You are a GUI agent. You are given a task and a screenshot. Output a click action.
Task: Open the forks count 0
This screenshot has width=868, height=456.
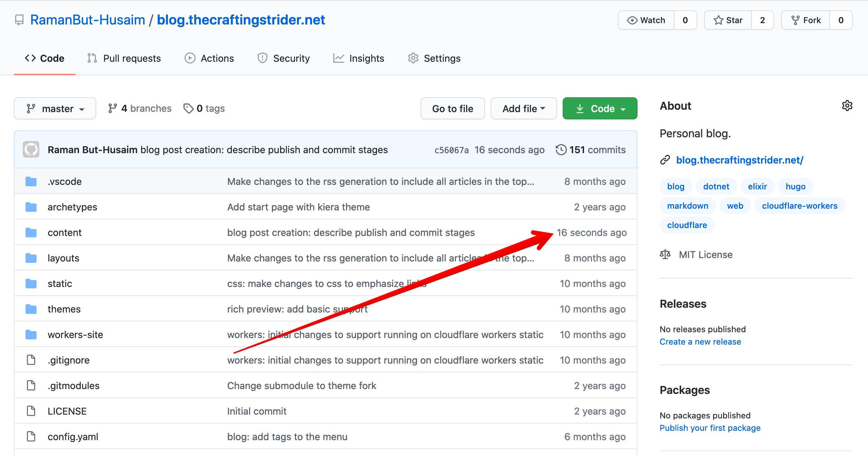(x=841, y=20)
